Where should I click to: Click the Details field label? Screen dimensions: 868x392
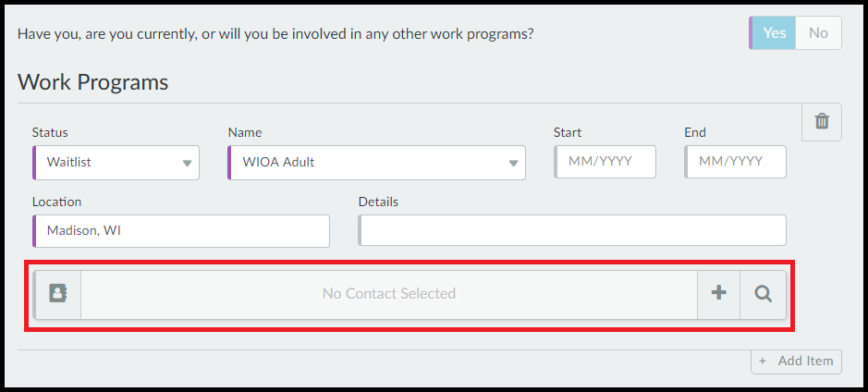click(378, 202)
